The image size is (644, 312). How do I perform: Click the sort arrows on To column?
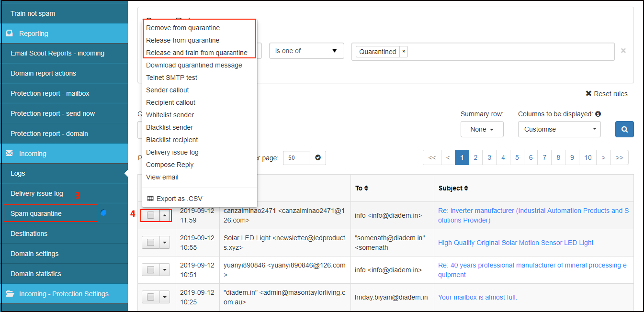(366, 189)
